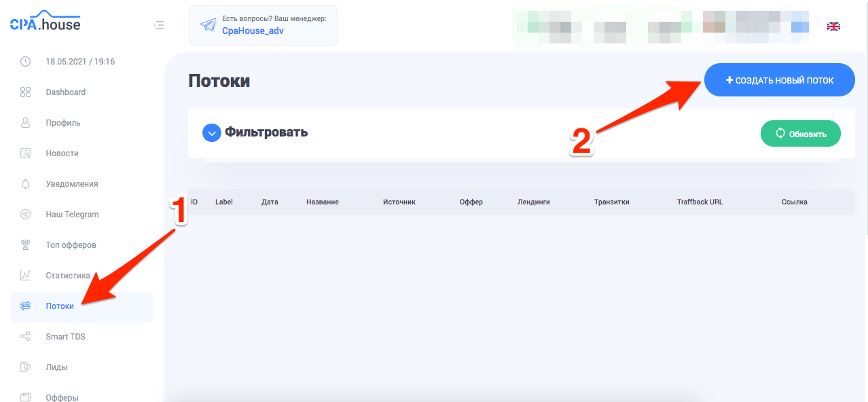The image size is (868, 402).
Task: Click the Создать новый поток button
Action: click(x=779, y=80)
